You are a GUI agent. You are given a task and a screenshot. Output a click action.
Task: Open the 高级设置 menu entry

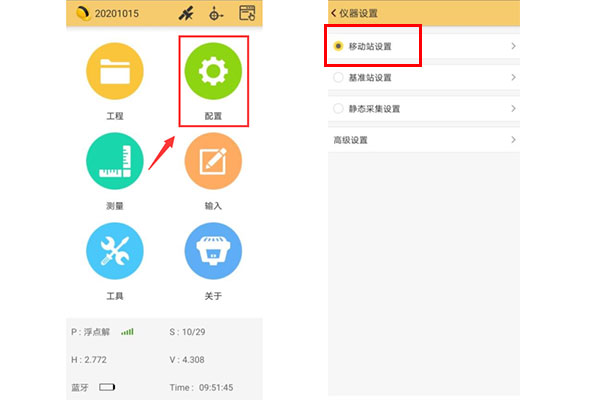(352, 140)
